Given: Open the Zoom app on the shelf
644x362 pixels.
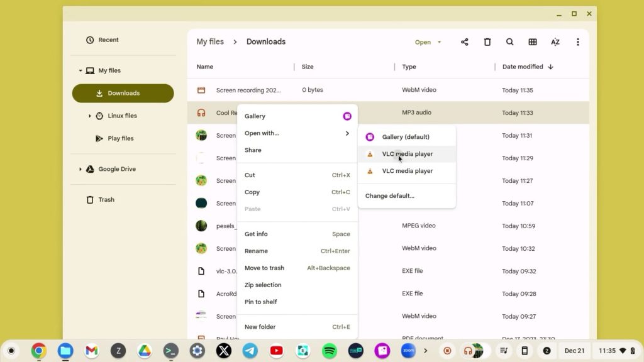Looking at the screenshot, I should coord(408,351).
